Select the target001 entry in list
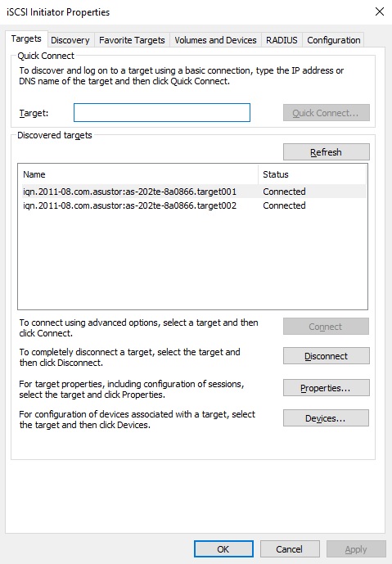This screenshot has width=392, height=564. pos(192,192)
